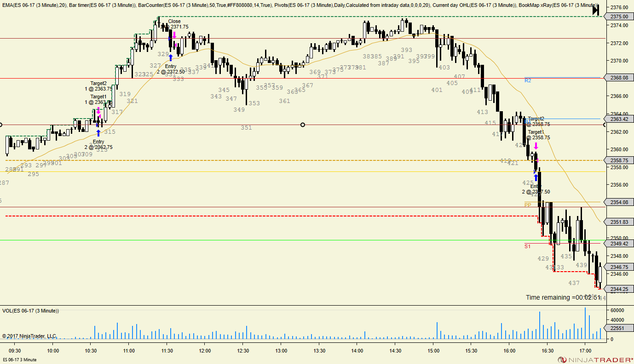Click the R2 pivot label
The width and height of the screenshot is (634, 364).
point(528,80)
